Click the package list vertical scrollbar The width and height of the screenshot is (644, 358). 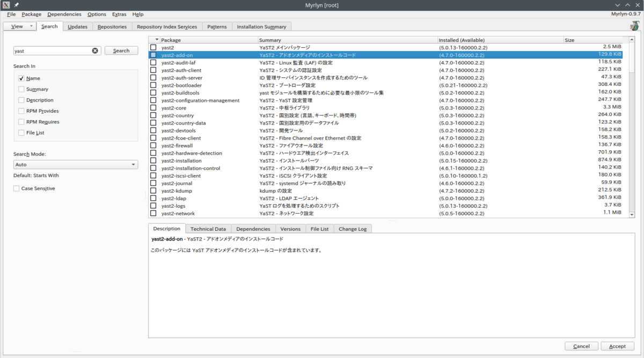coord(631,126)
